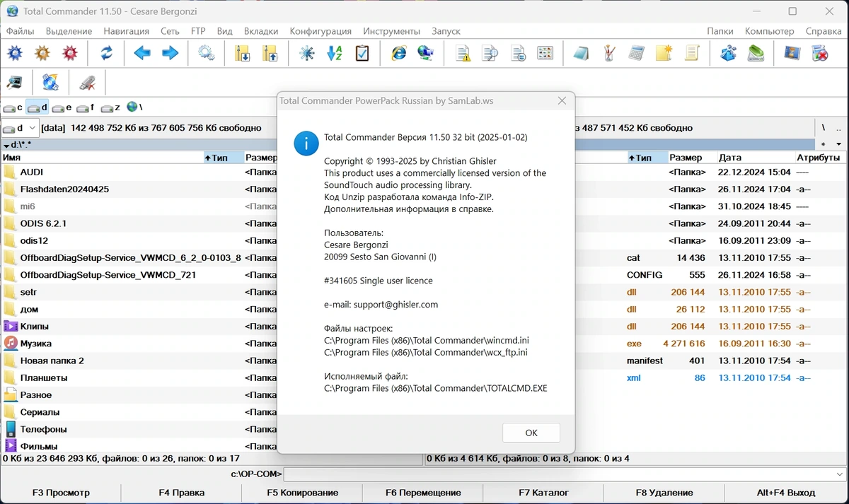Screen dimensions: 849x504
Task: Open the left panel drive dropdown showing d
Action: click(20, 128)
